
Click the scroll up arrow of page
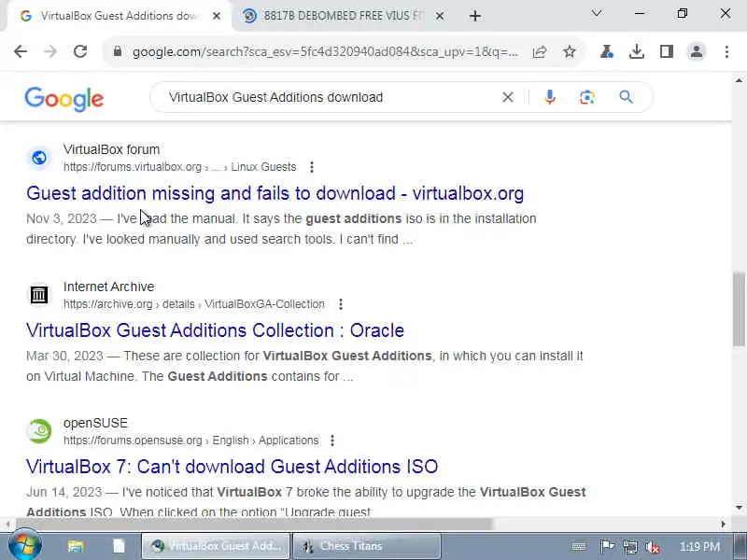pyautogui.click(x=739, y=80)
